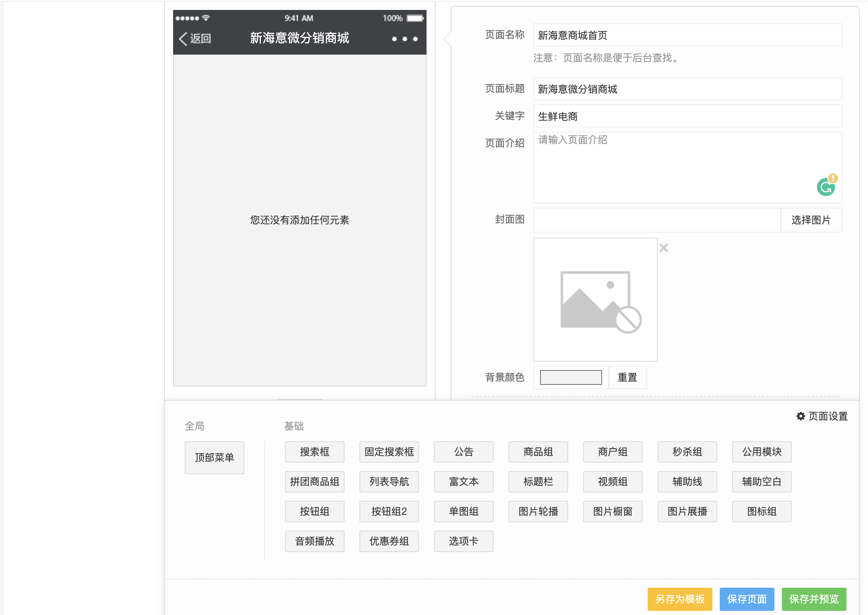
Task: Add the 辅助空白 component
Action: (x=762, y=481)
